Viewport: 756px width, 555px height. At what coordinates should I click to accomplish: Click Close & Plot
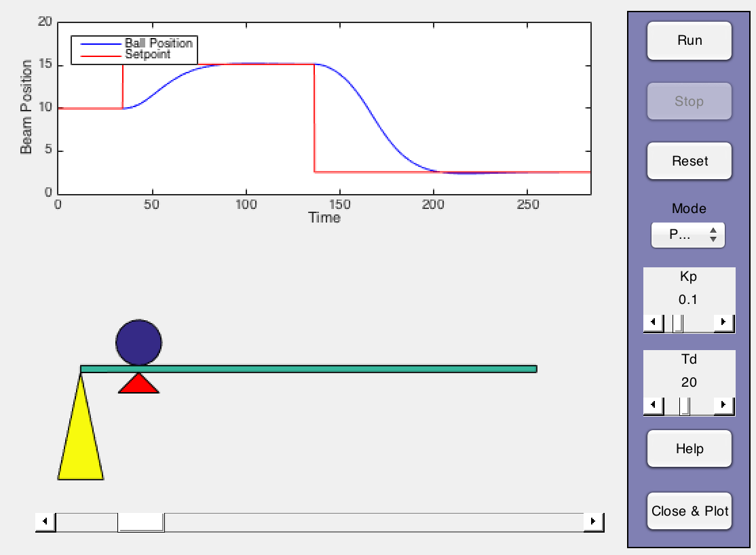pyautogui.click(x=689, y=512)
